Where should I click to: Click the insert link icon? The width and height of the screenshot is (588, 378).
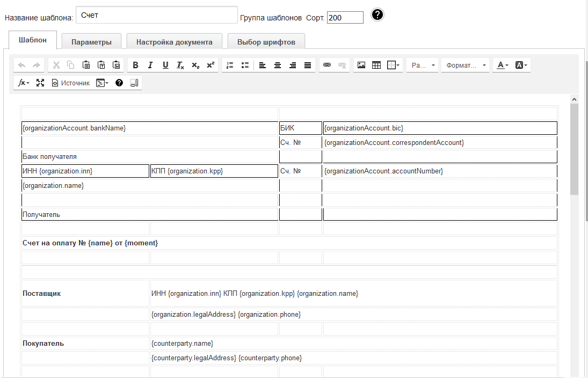[x=326, y=65]
